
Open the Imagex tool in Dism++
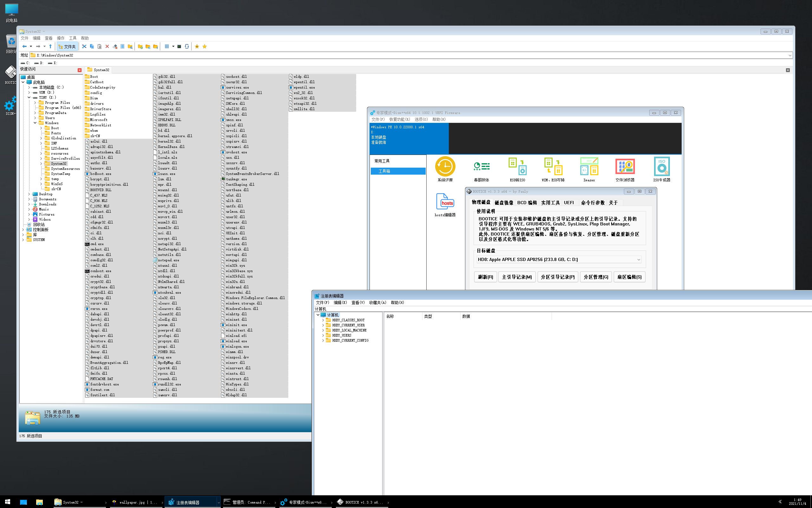(x=589, y=169)
